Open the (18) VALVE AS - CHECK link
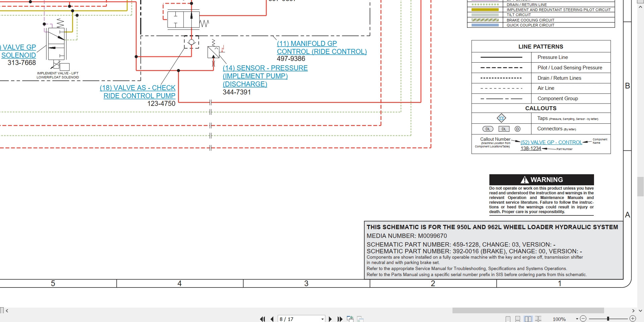 click(x=138, y=88)
